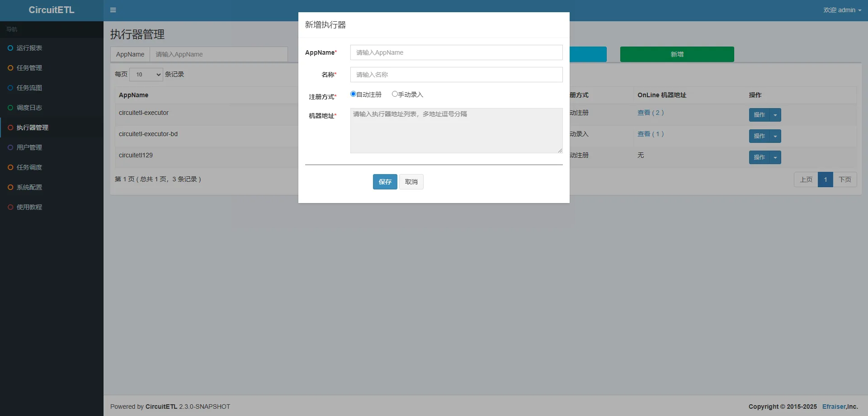
Task: Click the 任务流图 circle icon in sidebar
Action: (10, 88)
